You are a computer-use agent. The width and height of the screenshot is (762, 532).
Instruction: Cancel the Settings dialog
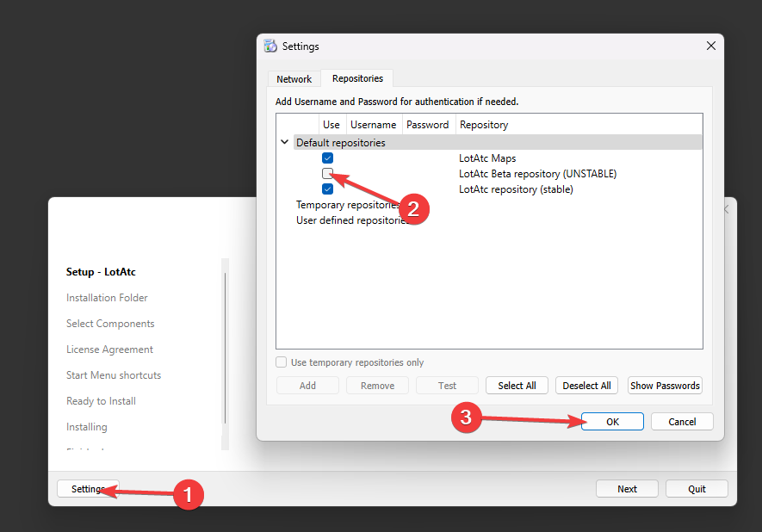pyautogui.click(x=682, y=421)
